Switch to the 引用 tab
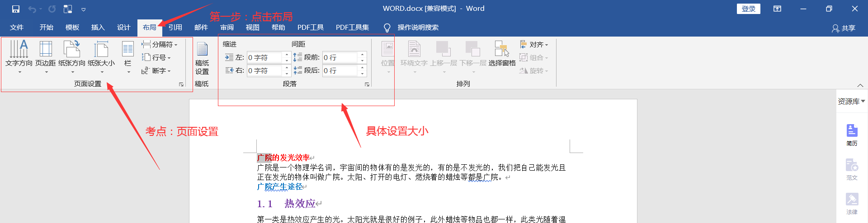868x223 pixels. (175, 28)
